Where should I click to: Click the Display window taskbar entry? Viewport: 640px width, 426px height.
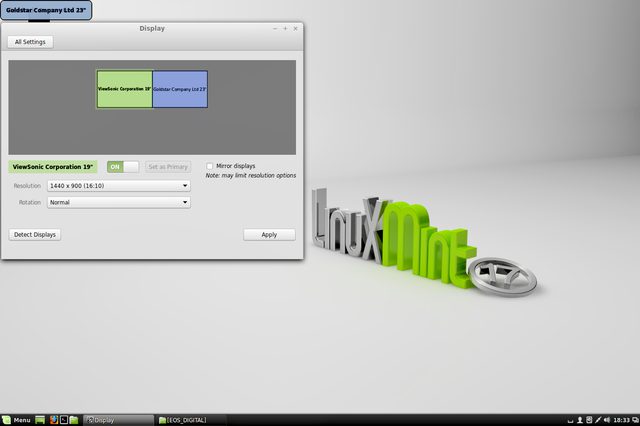pos(118,420)
